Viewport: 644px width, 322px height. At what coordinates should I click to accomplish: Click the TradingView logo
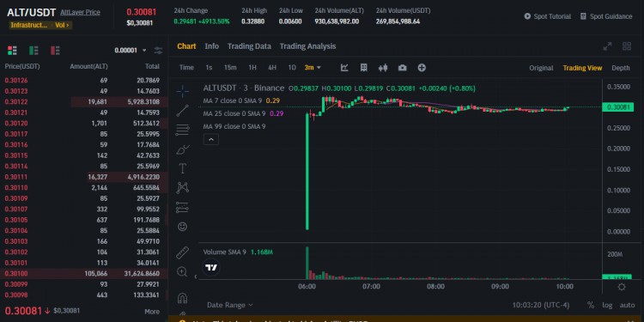[x=211, y=268]
